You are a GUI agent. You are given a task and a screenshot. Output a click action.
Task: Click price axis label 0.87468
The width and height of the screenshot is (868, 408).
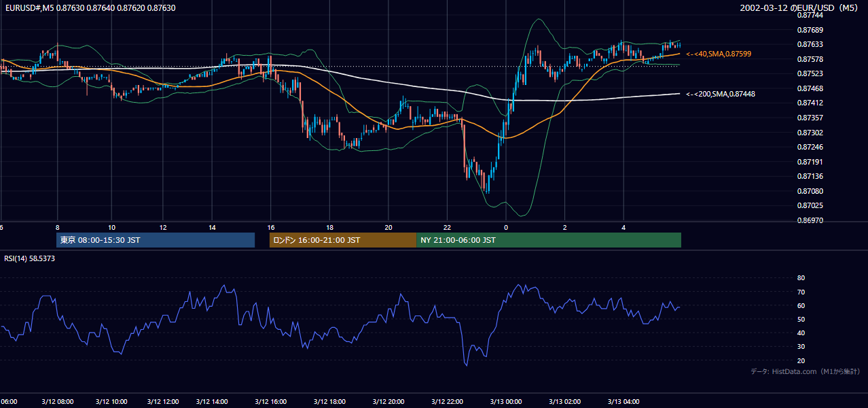(810, 89)
